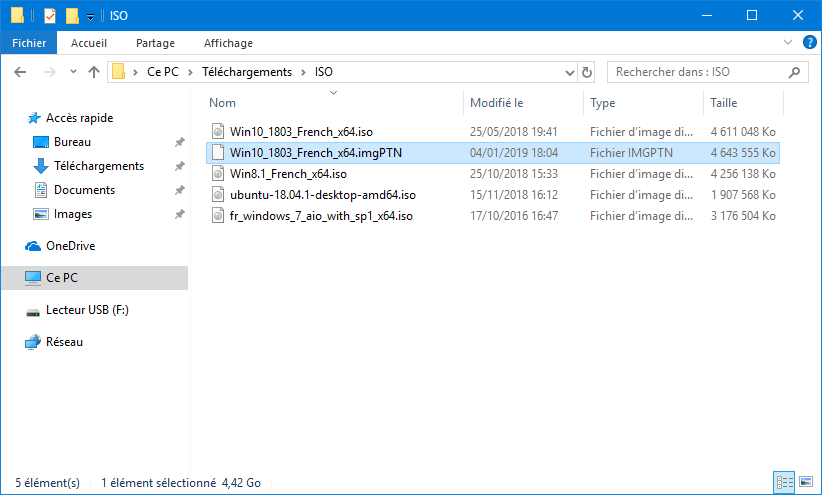The image size is (822, 495).
Task: Refresh the ISO folder view
Action: point(587,72)
